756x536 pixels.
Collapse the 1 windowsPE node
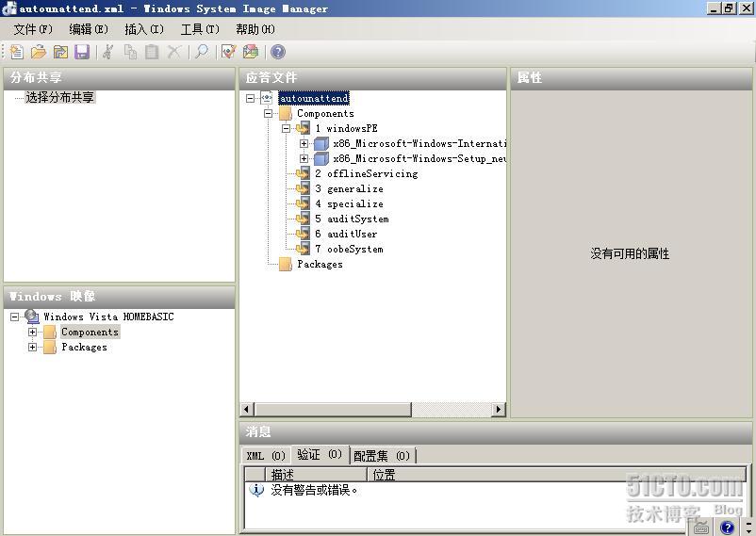click(286, 128)
